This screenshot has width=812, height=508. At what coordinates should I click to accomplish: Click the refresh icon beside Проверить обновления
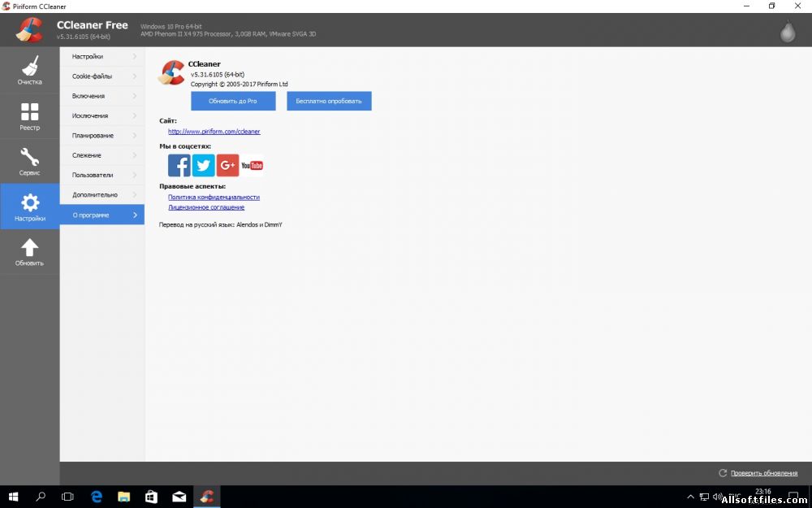click(x=723, y=473)
